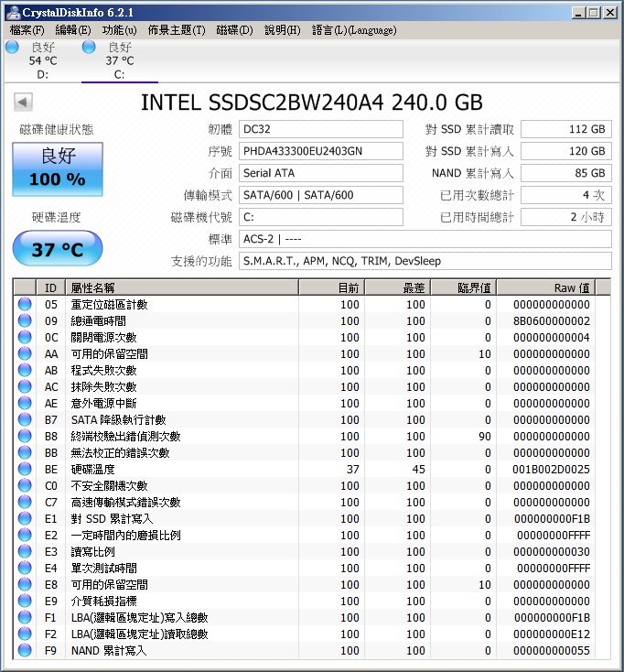The height and width of the screenshot is (672, 624).
Task: Click the status icon for attribute F2
Action: pyautogui.click(x=25, y=634)
